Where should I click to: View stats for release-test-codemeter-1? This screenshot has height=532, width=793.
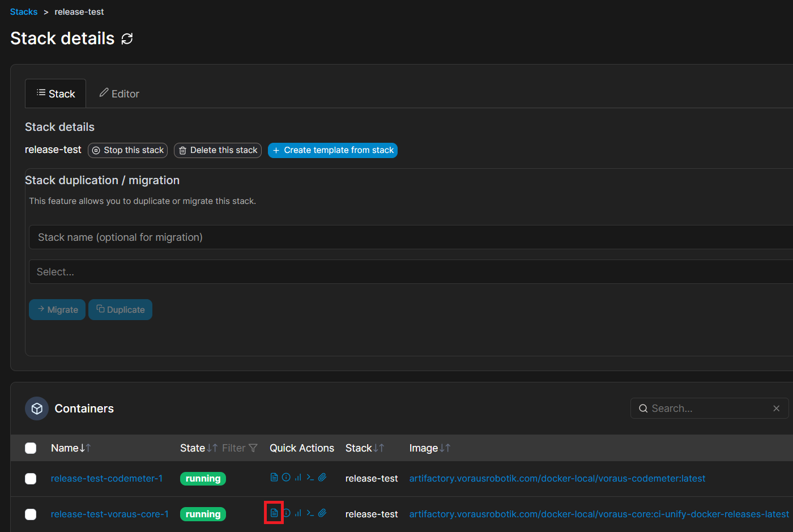coord(298,478)
